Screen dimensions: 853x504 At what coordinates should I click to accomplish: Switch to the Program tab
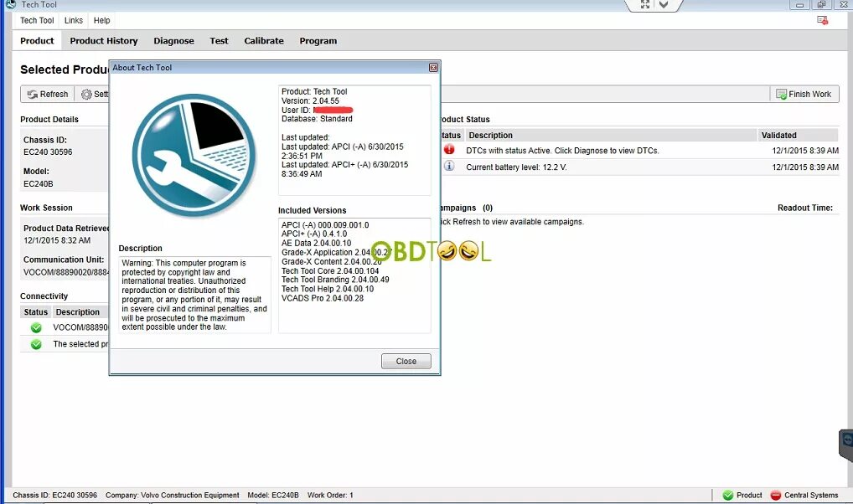[x=318, y=41]
